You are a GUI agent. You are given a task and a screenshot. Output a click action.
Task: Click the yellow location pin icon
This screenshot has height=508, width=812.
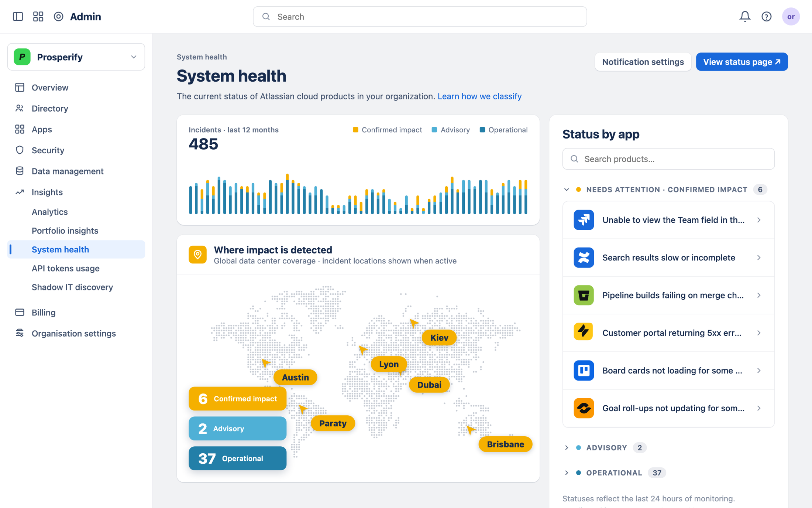[197, 255]
